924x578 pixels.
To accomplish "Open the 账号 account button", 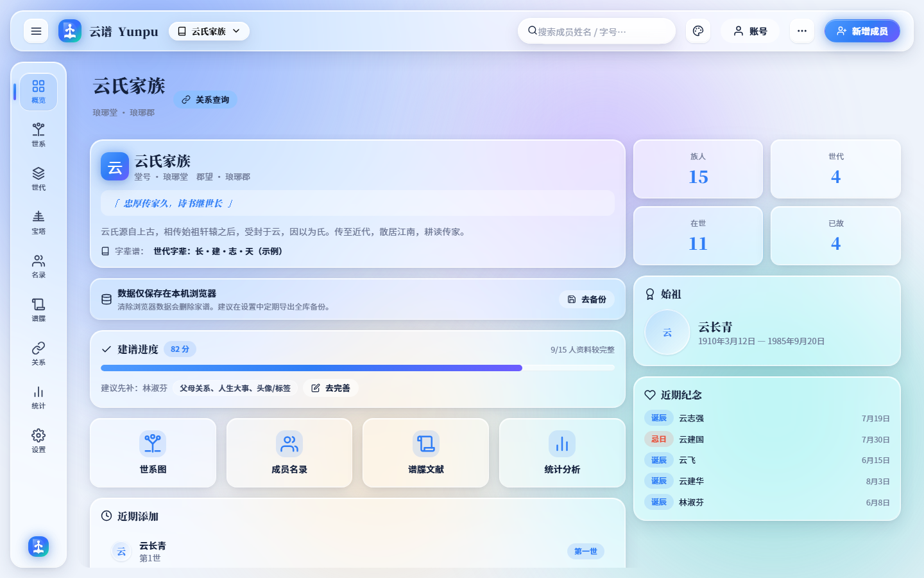I will (x=750, y=31).
